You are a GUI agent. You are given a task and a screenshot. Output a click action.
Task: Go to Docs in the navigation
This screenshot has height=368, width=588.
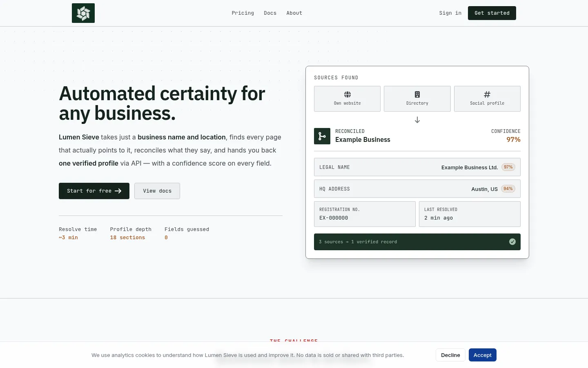[270, 13]
